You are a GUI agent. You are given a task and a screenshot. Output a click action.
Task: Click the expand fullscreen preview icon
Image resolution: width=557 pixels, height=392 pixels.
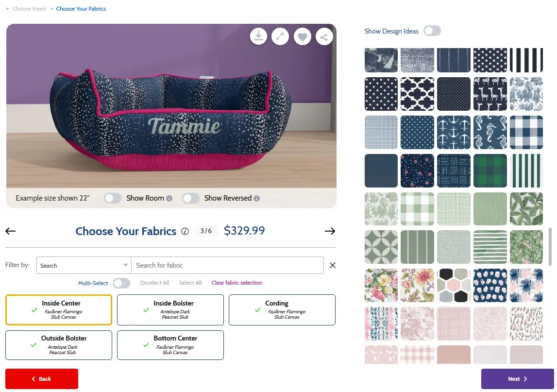click(x=280, y=36)
